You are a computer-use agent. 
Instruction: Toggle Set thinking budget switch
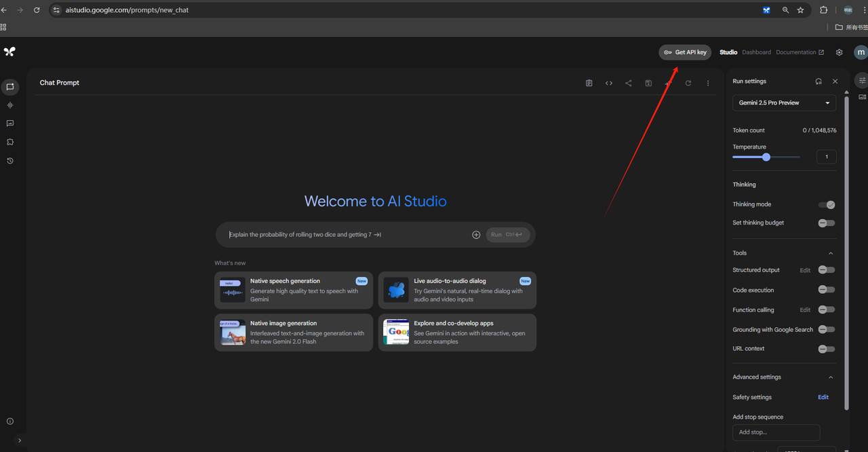coord(826,223)
